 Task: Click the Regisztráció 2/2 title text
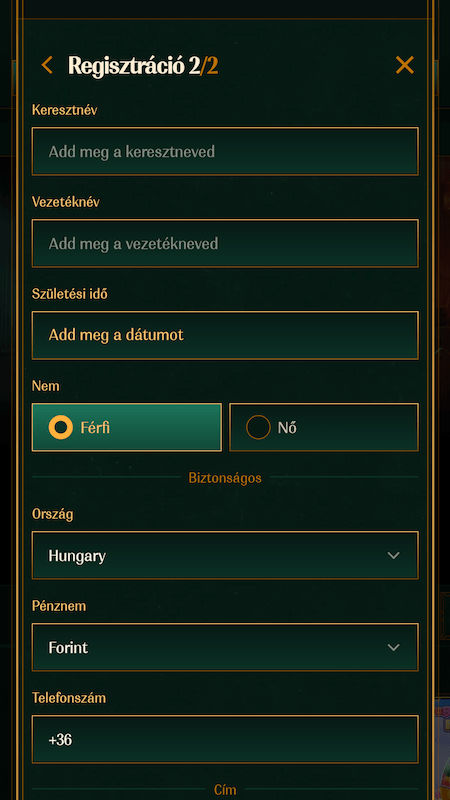coord(143,66)
